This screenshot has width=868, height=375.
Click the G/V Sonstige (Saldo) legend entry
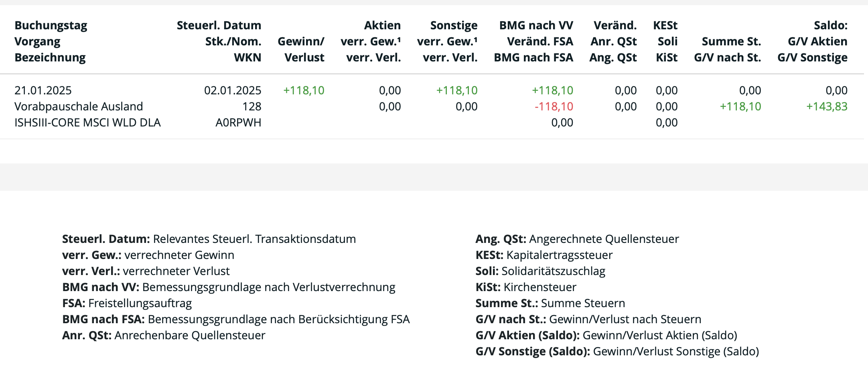(617, 351)
